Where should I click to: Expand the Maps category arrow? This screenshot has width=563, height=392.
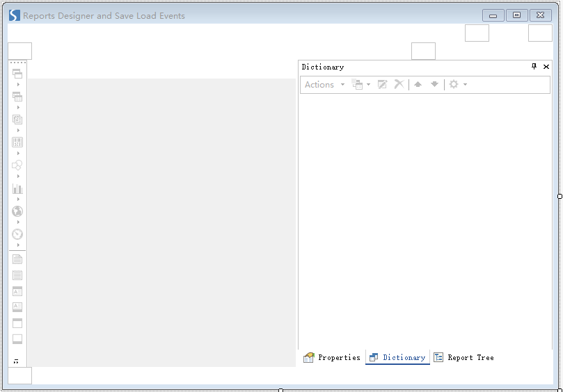[18, 222]
